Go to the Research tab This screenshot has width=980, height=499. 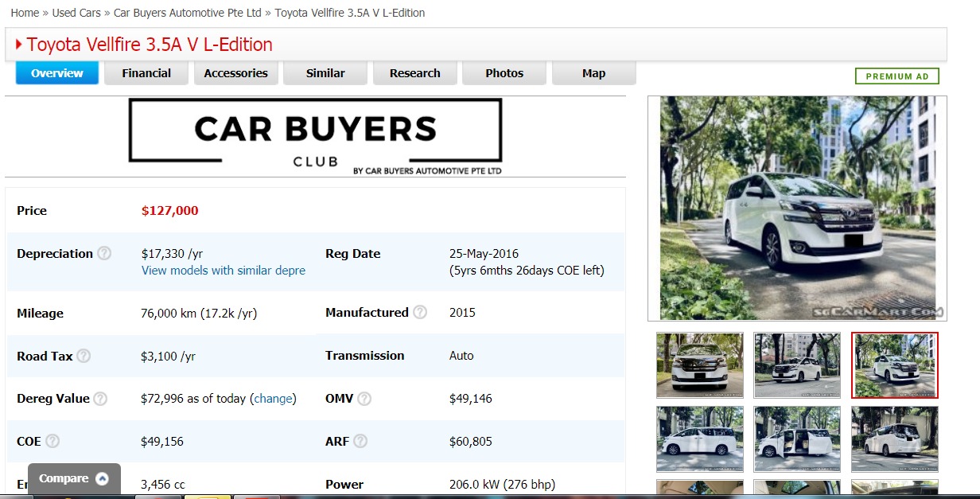pyautogui.click(x=414, y=73)
